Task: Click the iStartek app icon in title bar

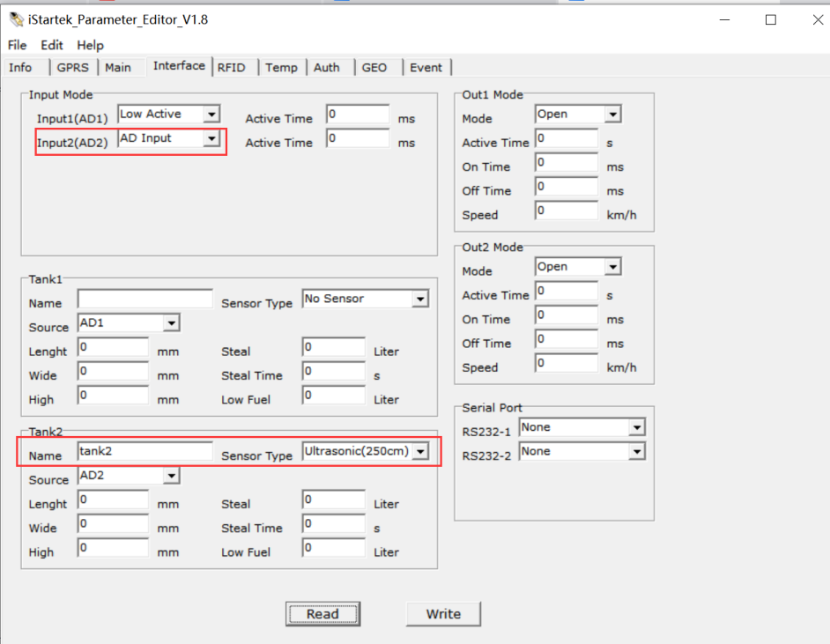Action: tap(16, 19)
